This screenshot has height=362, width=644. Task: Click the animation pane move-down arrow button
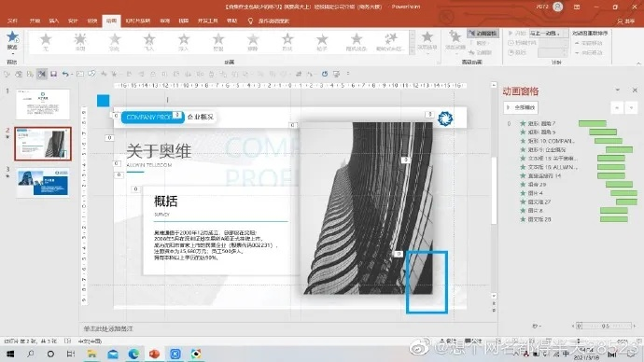pyautogui.click(x=631, y=107)
